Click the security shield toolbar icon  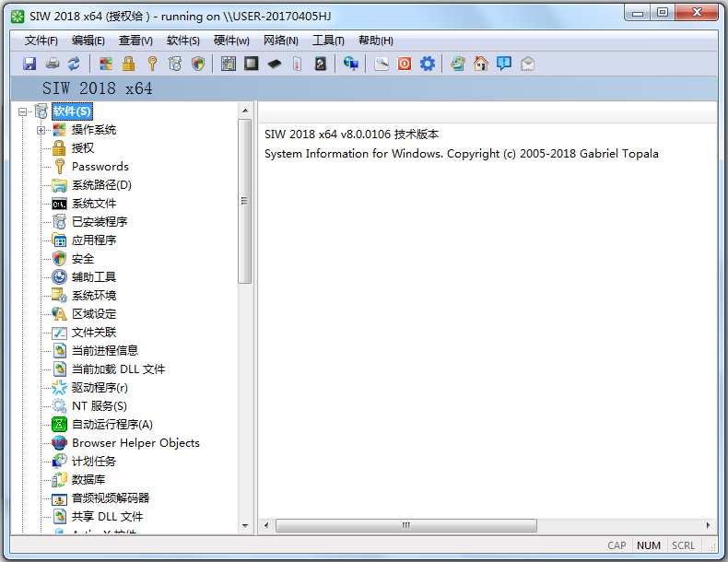[x=198, y=64]
